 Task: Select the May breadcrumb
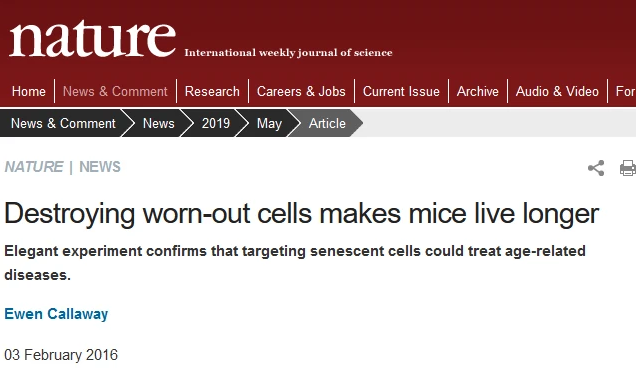(x=269, y=123)
